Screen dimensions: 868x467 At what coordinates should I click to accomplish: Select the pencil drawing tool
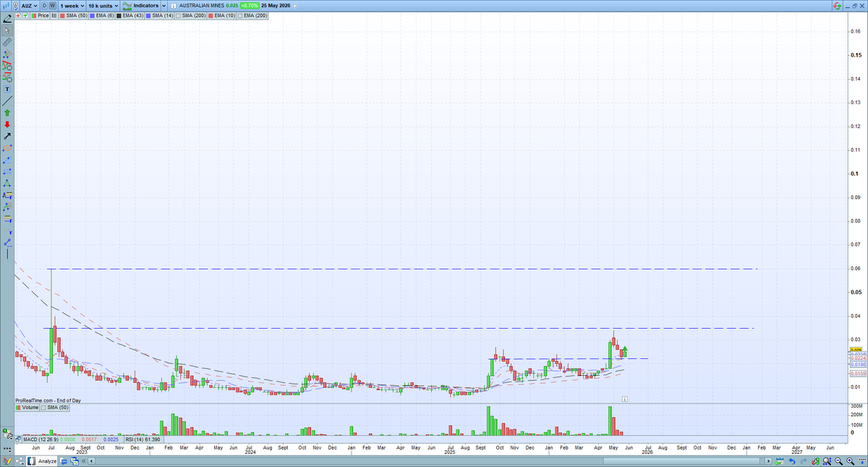pos(7,18)
